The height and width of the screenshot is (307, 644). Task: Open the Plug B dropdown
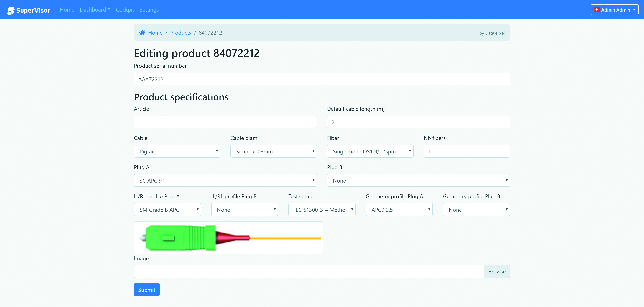418,180
